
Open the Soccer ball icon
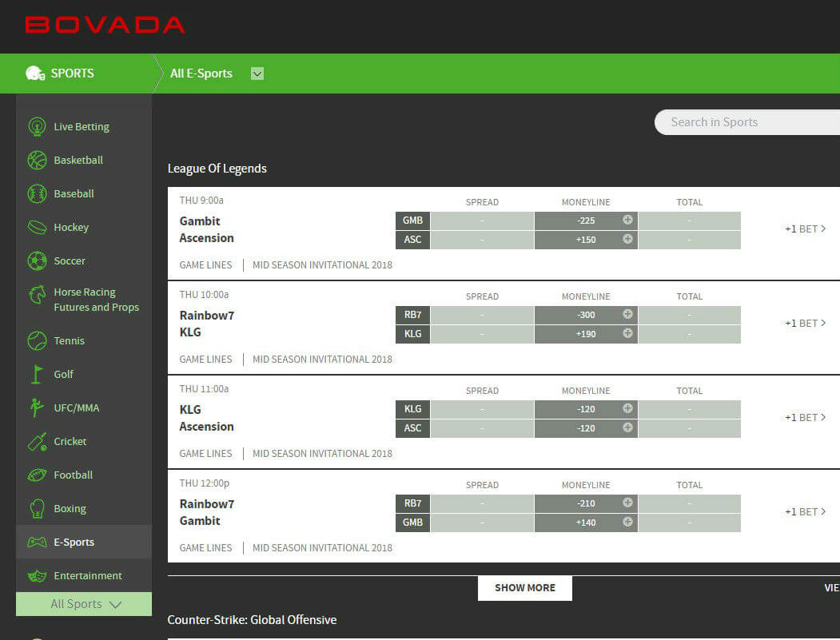coord(37,260)
